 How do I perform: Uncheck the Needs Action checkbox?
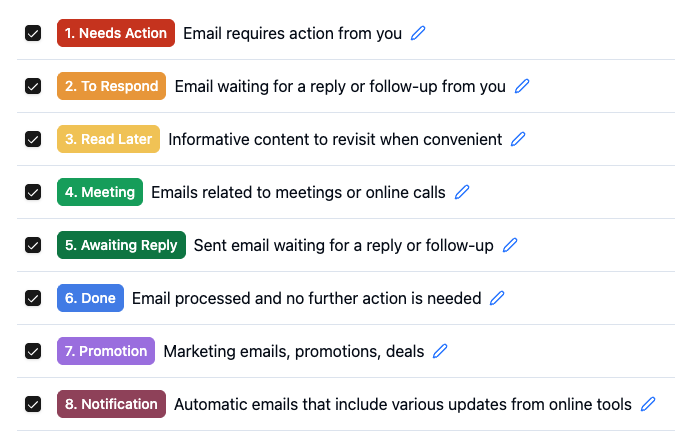(33, 33)
